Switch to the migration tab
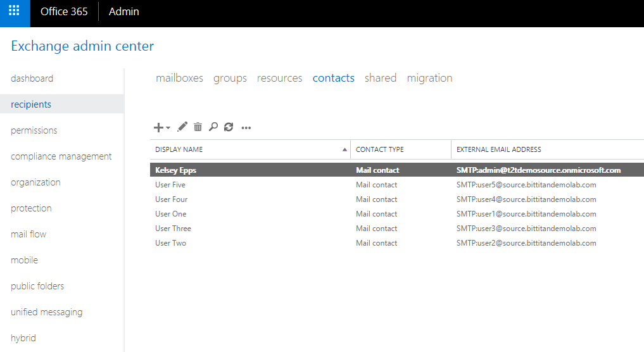 pyautogui.click(x=429, y=78)
